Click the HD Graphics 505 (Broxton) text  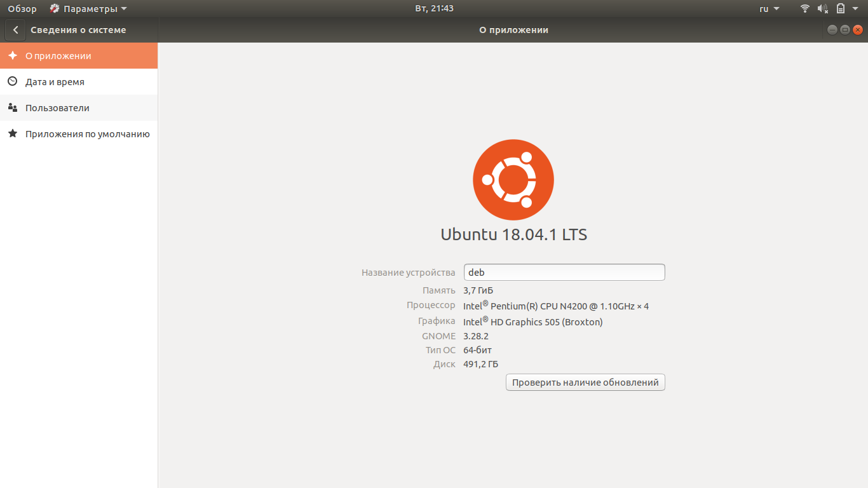click(x=533, y=322)
